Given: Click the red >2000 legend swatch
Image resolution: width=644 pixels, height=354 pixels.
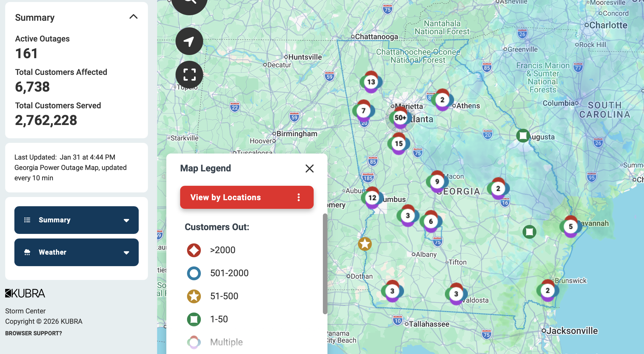Looking at the screenshot, I should click(194, 250).
